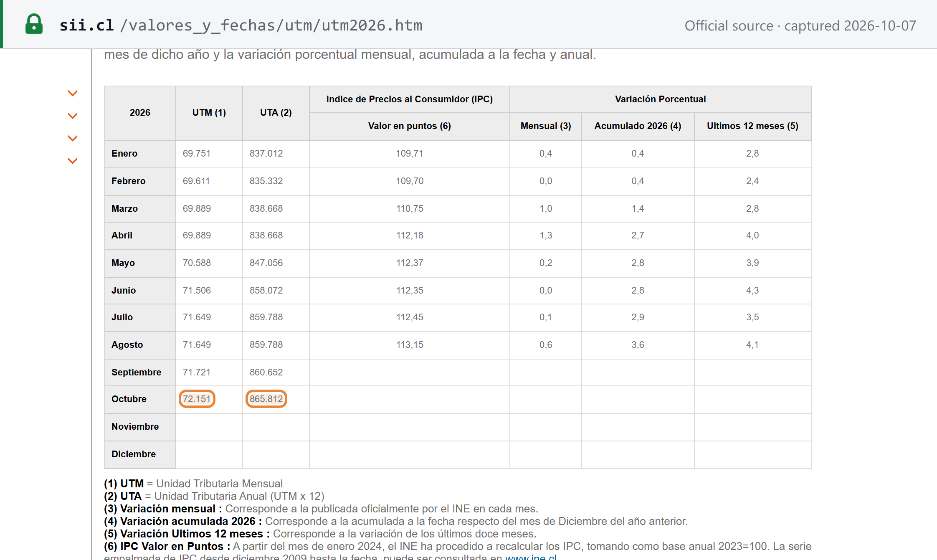
Task: Click the Indice de Precios al Consumidor header
Action: tap(409, 99)
